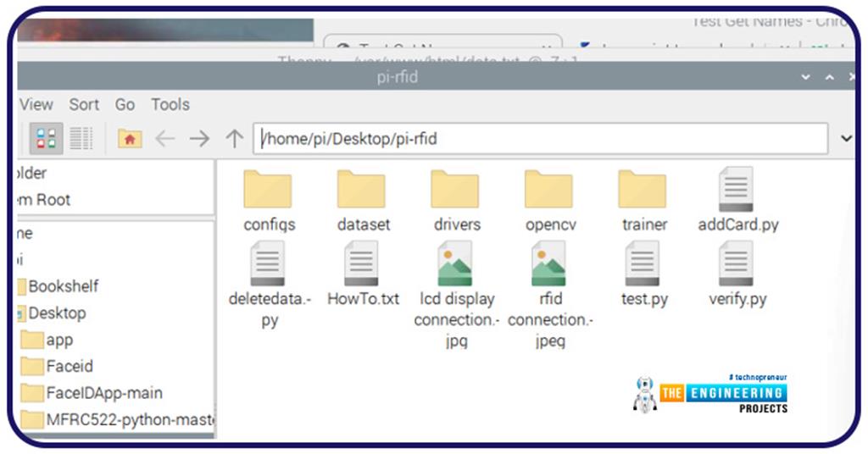The image size is (868, 454).
Task: Open the dataset folder
Action: click(362, 191)
